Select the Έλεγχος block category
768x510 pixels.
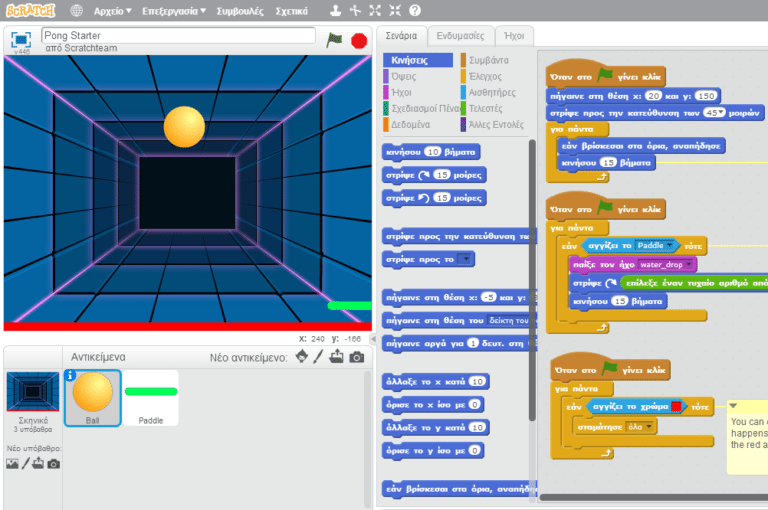click(487, 76)
